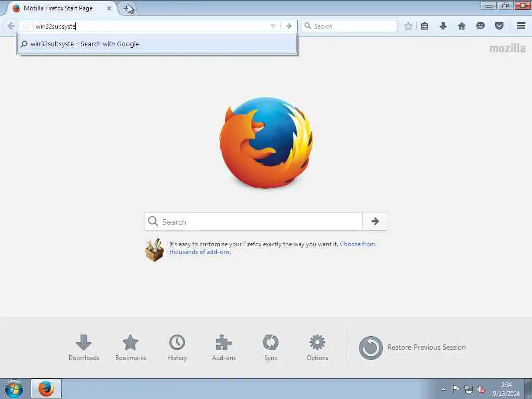Click Restore Previous Session button
Image resolution: width=532 pixels, height=399 pixels.
pos(412,348)
